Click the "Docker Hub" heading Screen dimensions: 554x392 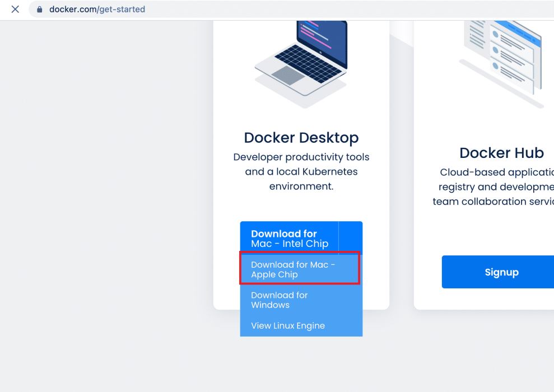501,152
